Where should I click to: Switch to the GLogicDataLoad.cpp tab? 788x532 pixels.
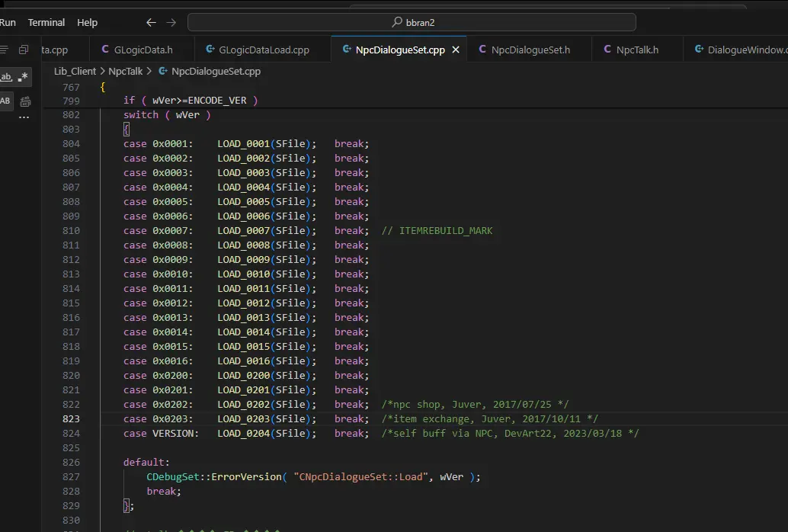263,50
